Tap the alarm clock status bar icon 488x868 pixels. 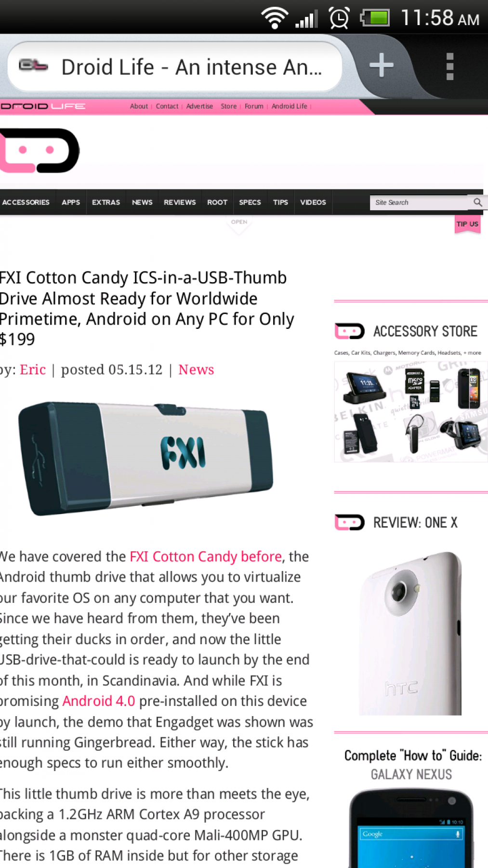coord(339,18)
